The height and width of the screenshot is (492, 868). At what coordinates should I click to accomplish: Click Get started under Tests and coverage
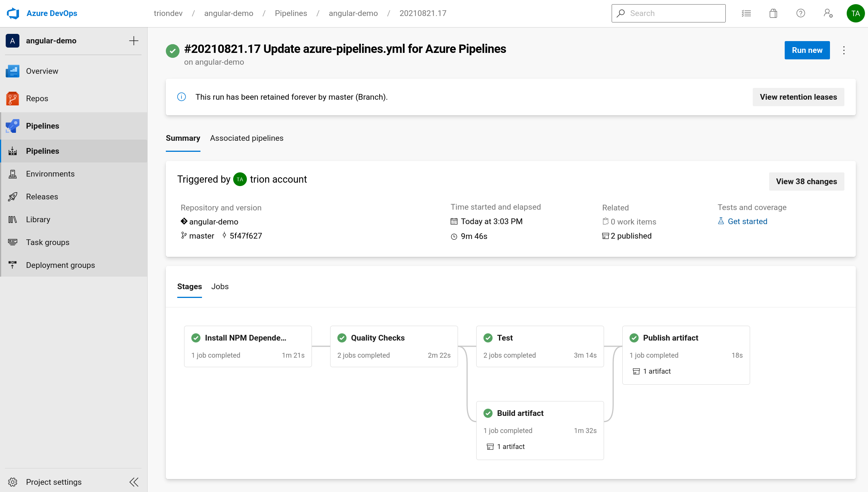pyautogui.click(x=747, y=221)
